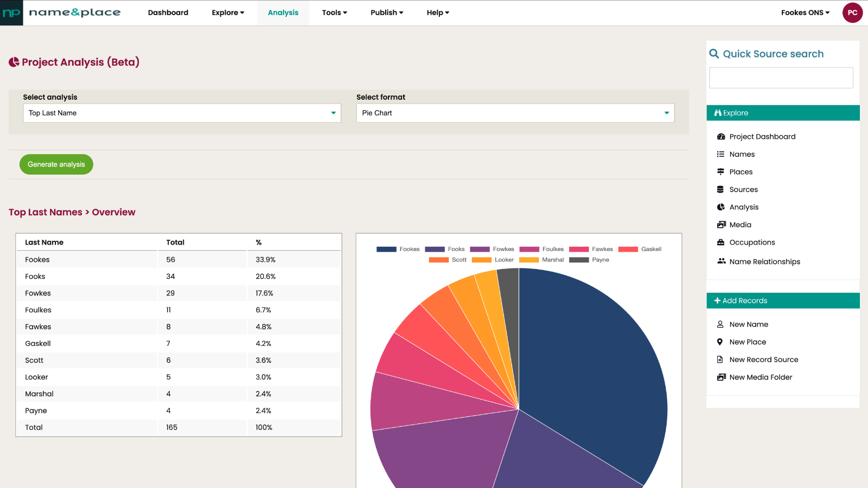Click the Media images icon

point(721,224)
